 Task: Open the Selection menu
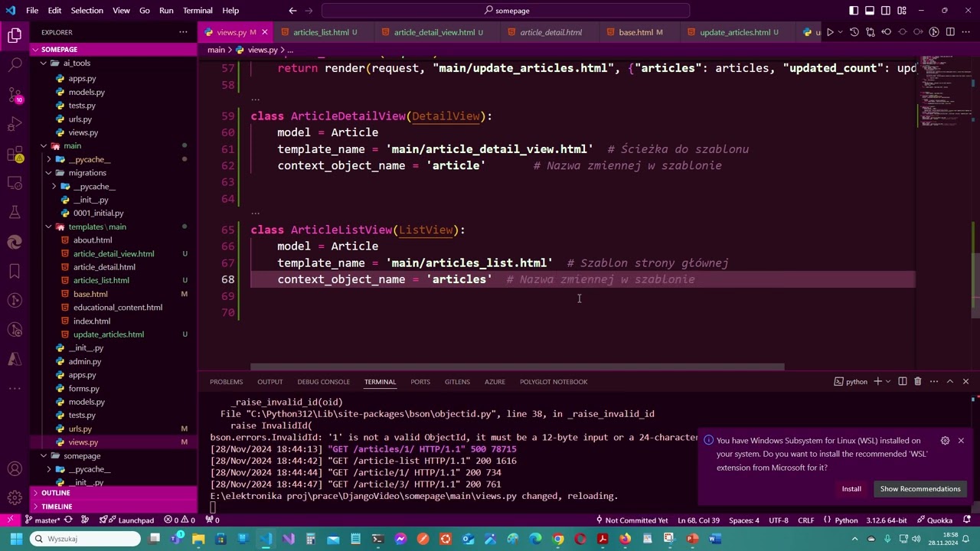click(x=87, y=11)
